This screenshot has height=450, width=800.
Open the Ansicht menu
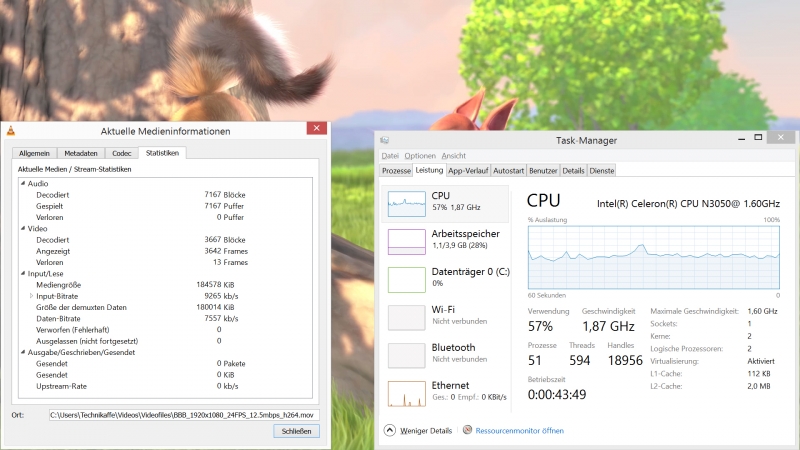(454, 156)
